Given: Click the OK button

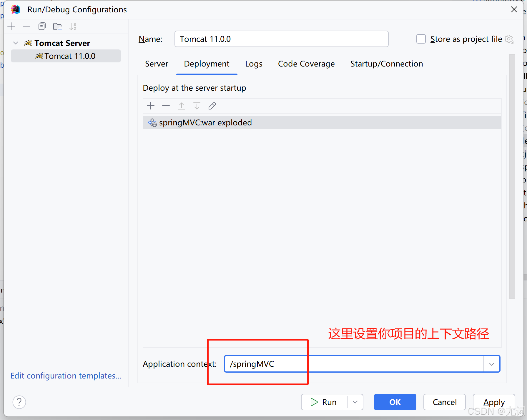Looking at the screenshot, I should coord(395,402).
